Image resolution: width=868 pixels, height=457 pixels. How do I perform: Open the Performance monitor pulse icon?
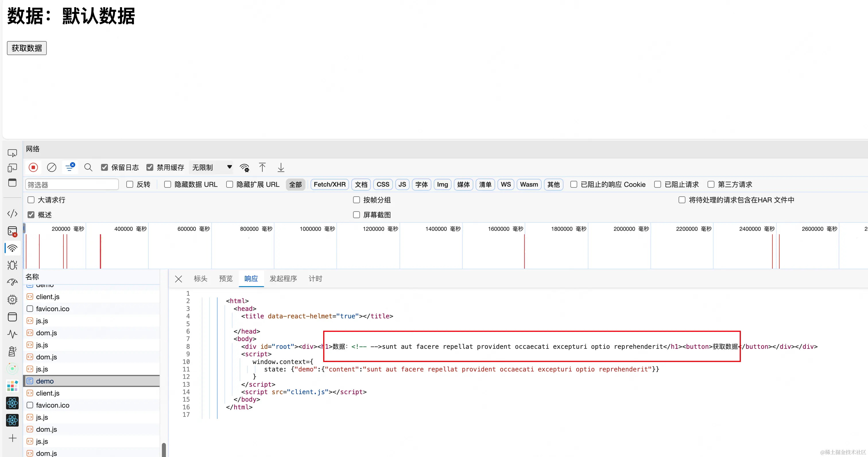pyautogui.click(x=12, y=334)
